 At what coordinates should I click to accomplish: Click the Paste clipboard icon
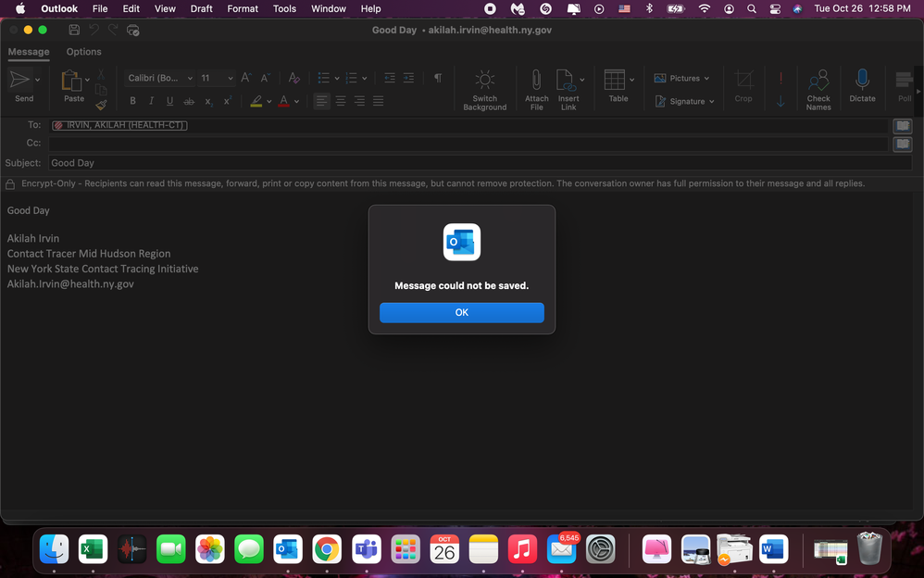[71, 83]
